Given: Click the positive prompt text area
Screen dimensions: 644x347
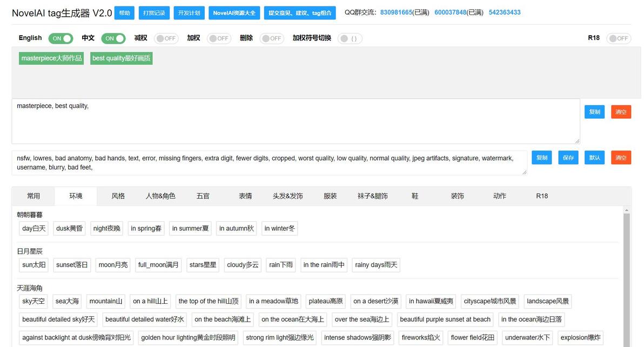Looking at the screenshot, I should point(296,121).
